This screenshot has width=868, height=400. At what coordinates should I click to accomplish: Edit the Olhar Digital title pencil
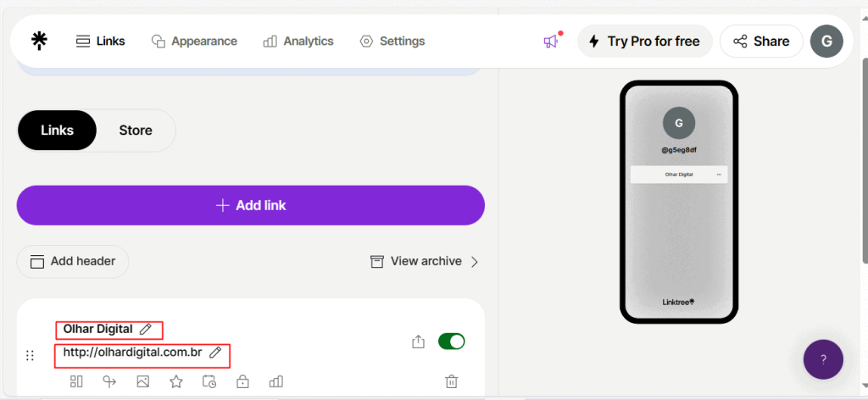tap(146, 329)
